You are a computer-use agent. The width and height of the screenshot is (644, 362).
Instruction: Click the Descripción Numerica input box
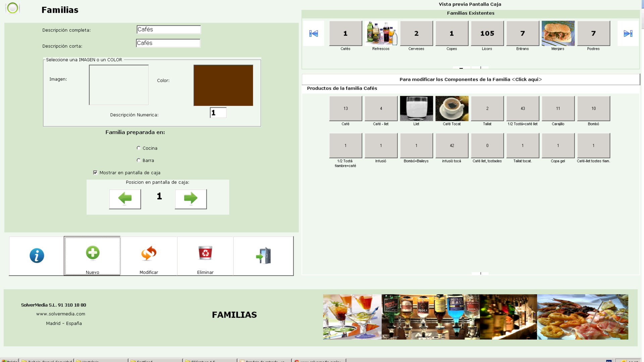(218, 113)
